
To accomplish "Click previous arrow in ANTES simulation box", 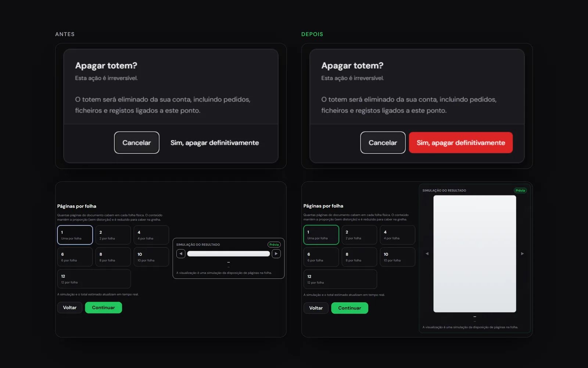I will (x=181, y=254).
